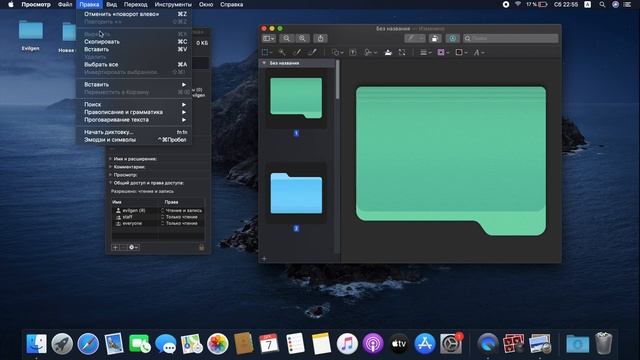Open the 'Поиск' submenu
Image resolution: width=640 pixels, height=360 pixels.
click(x=135, y=104)
